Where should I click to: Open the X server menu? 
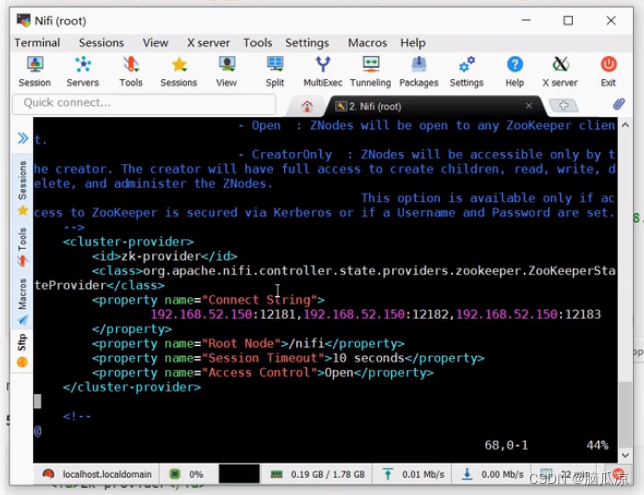tap(208, 43)
